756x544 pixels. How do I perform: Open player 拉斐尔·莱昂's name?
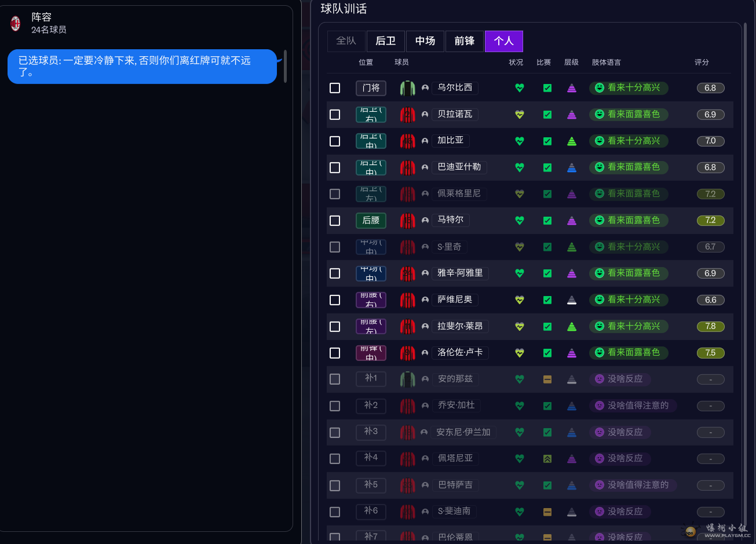pos(460,326)
